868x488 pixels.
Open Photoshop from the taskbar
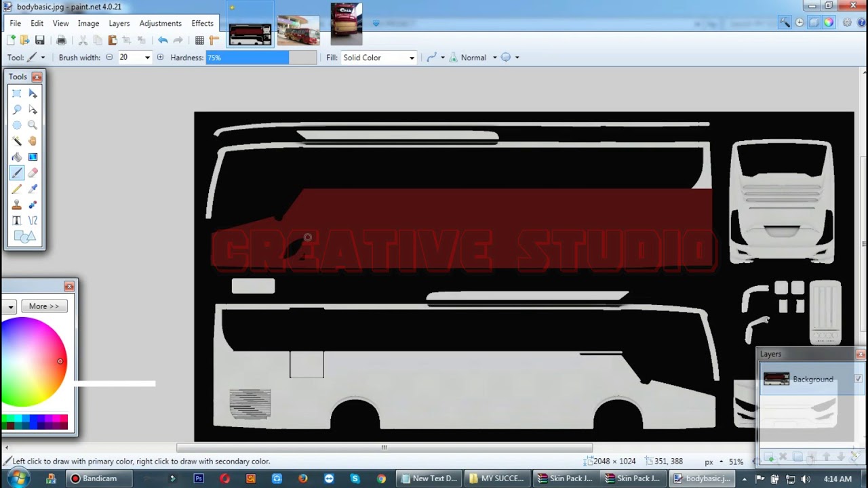click(199, 479)
